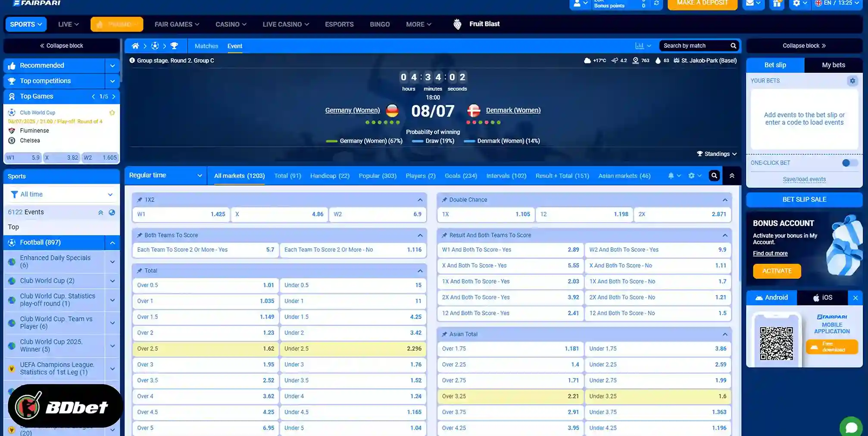
Task: Collapse events double-chevron beside 6122 Events
Action: click(x=100, y=212)
